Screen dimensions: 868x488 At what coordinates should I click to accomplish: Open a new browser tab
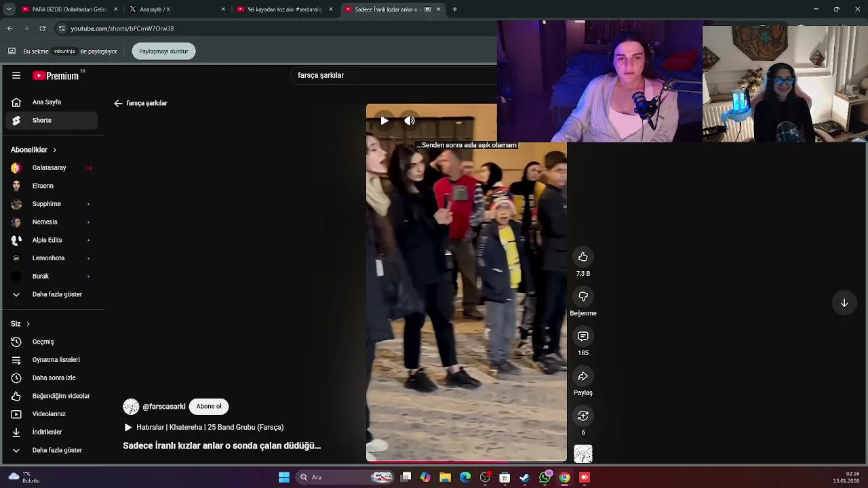tap(454, 9)
